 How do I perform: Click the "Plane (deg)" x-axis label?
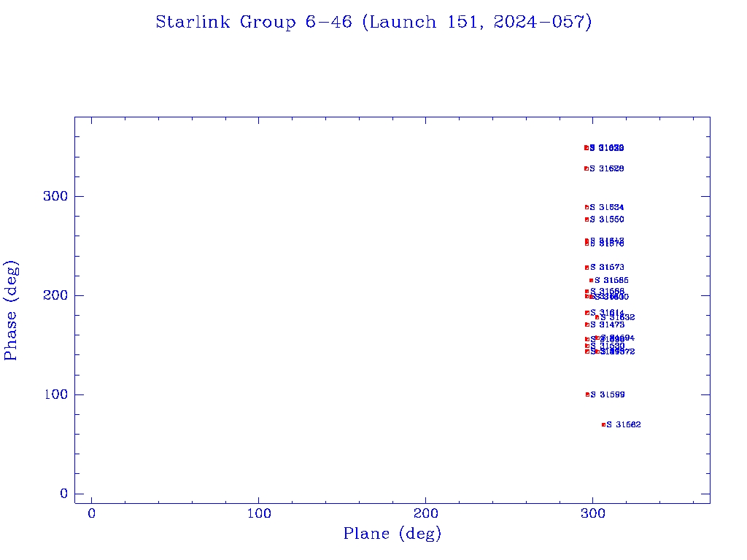pos(392,534)
